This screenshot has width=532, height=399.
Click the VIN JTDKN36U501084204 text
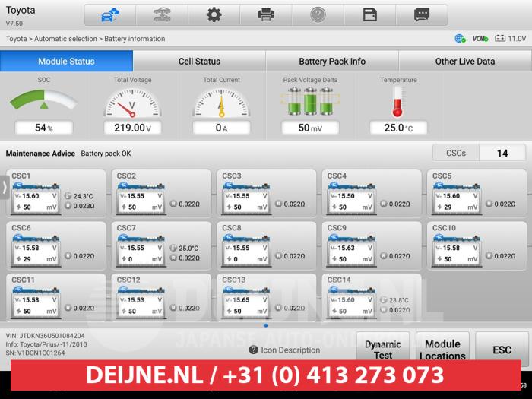(x=45, y=336)
